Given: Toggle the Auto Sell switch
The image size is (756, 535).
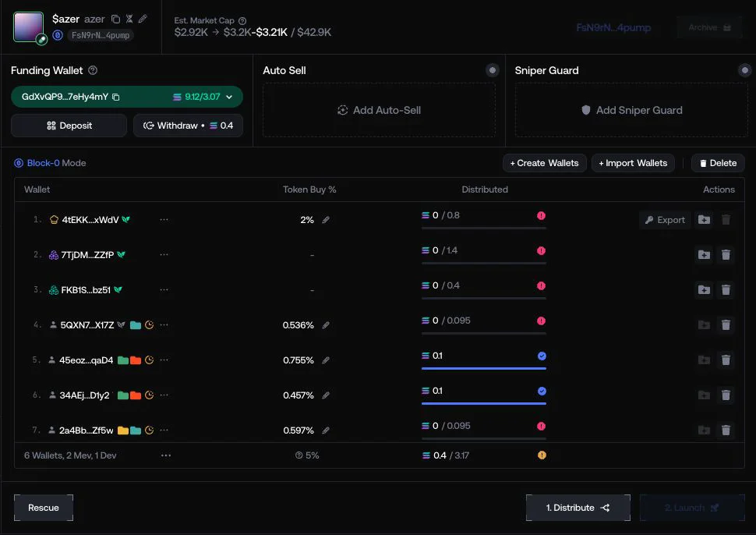Looking at the screenshot, I should [493, 70].
